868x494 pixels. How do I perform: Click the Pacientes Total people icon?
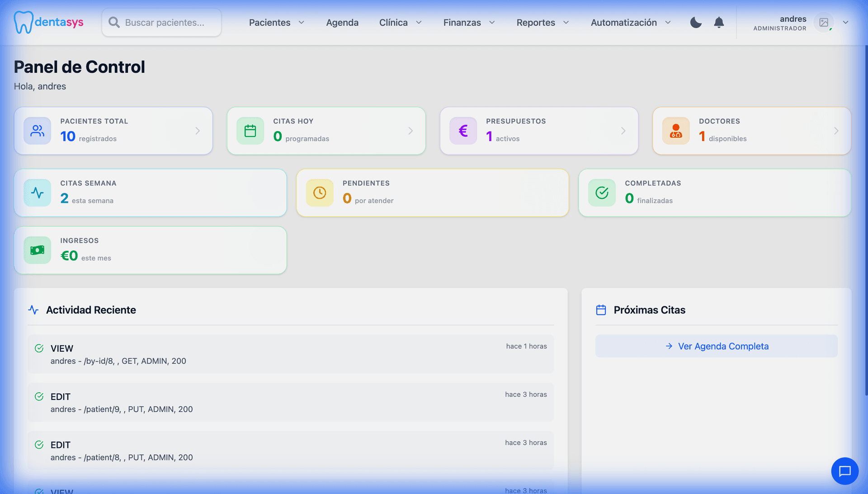(38, 131)
